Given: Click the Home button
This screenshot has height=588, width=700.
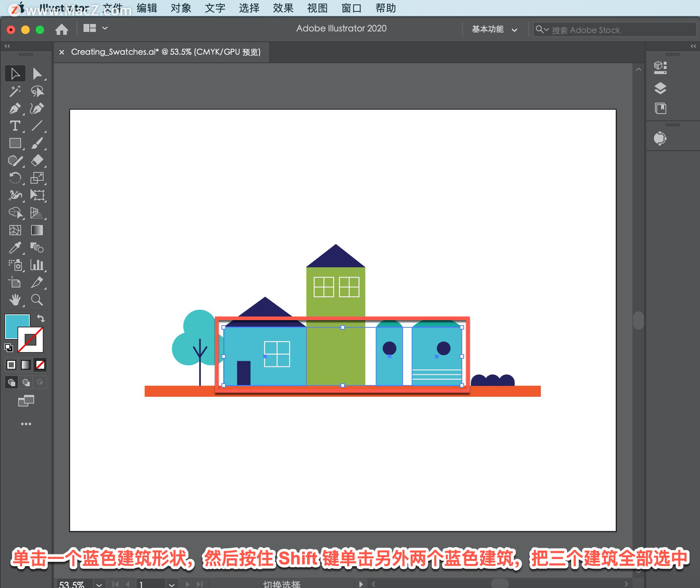Looking at the screenshot, I should click(x=62, y=29).
